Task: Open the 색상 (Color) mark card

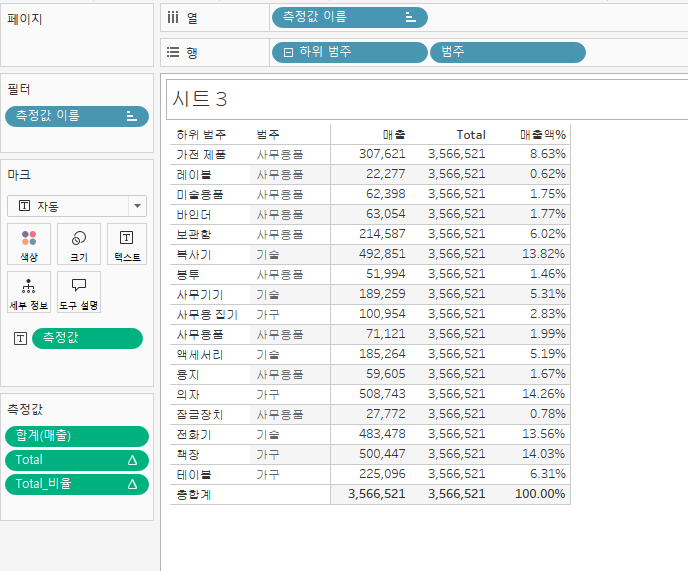Action: coord(29,244)
